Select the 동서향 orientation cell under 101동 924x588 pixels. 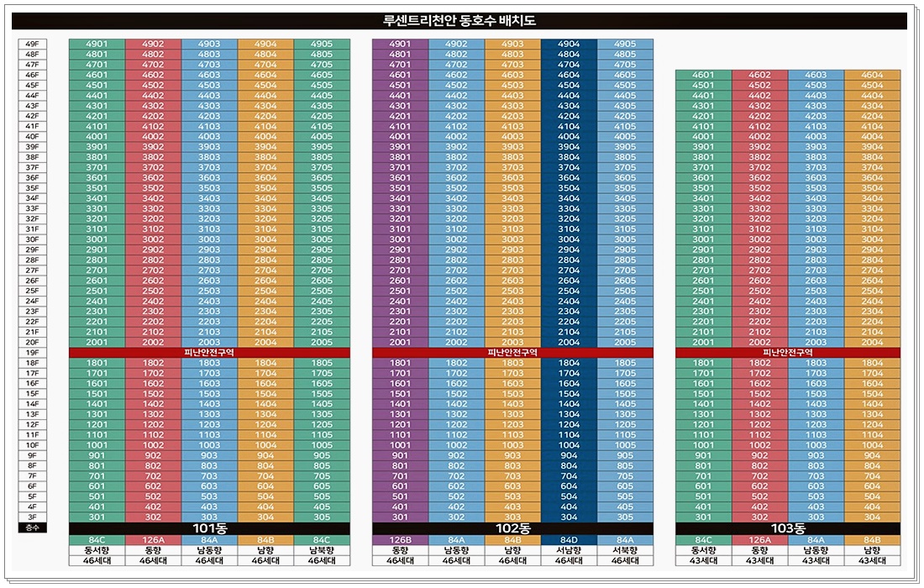point(97,550)
